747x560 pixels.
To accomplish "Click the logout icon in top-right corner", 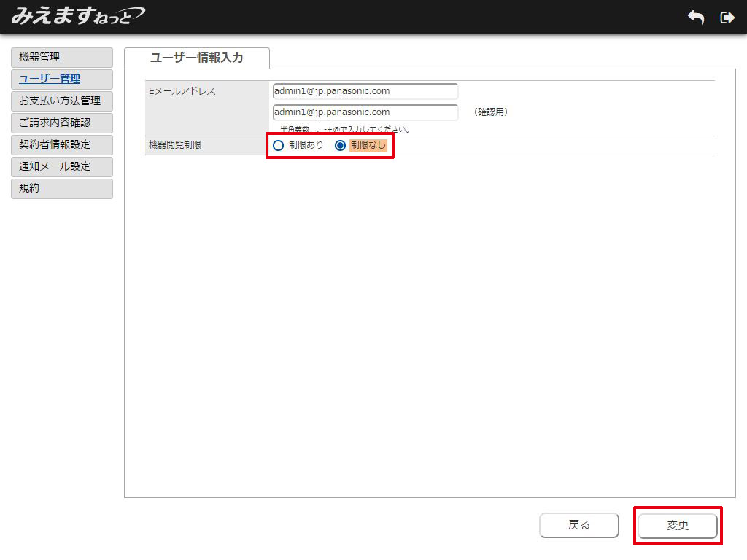I will [x=727, y=17].
